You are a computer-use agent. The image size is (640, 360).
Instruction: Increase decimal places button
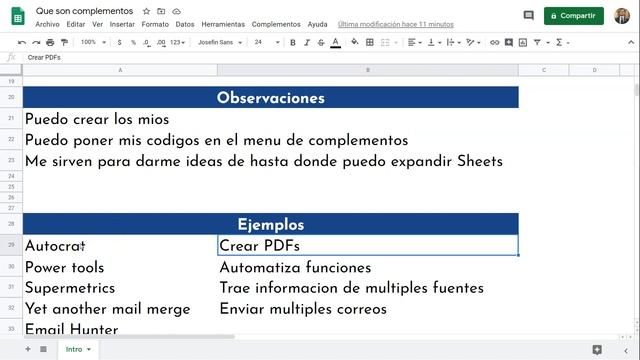(x=161, y=42)
